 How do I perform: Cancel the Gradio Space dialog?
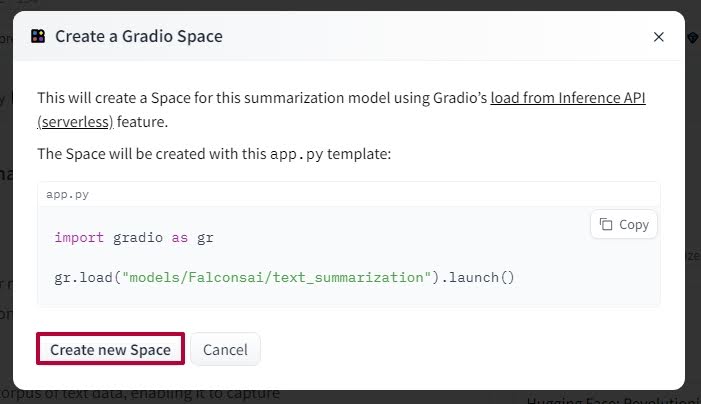225,349
